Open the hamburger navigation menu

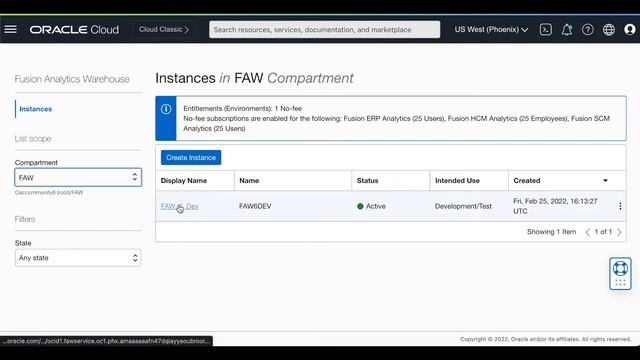(x=11, y=29)
